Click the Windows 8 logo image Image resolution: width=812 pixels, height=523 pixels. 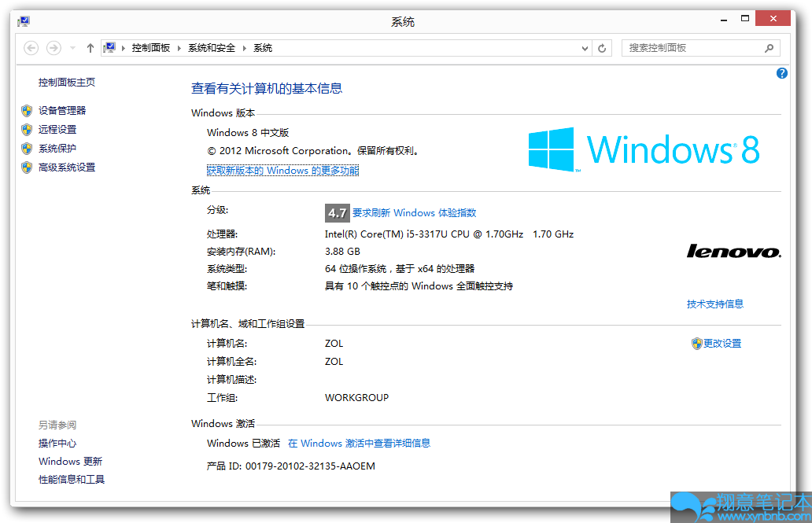pos(644,149)
